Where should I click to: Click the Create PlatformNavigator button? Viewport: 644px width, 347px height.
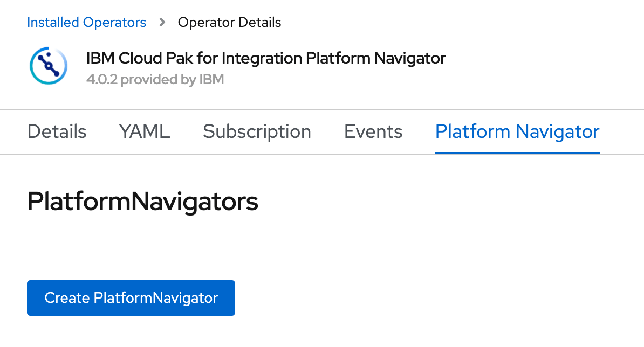click(x=131, y=297)
